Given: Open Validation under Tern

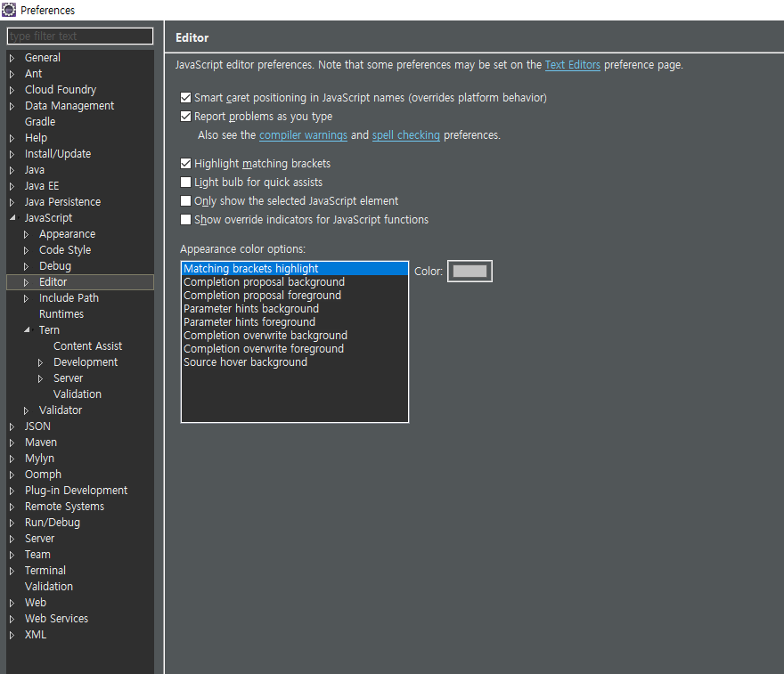Looking at the screenshot, I should point(77,394).
